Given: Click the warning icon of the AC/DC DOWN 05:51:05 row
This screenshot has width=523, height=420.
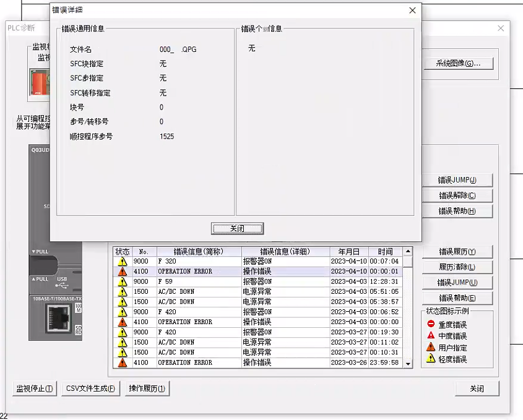Looking at the screenshot, I should click(x=123, y=292).
